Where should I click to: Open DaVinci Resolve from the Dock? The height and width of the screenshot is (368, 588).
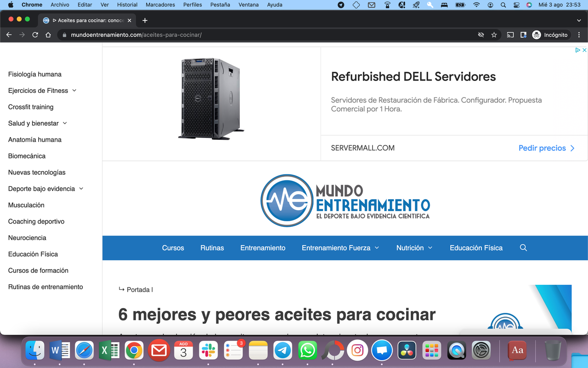click(x=407, y=351)
